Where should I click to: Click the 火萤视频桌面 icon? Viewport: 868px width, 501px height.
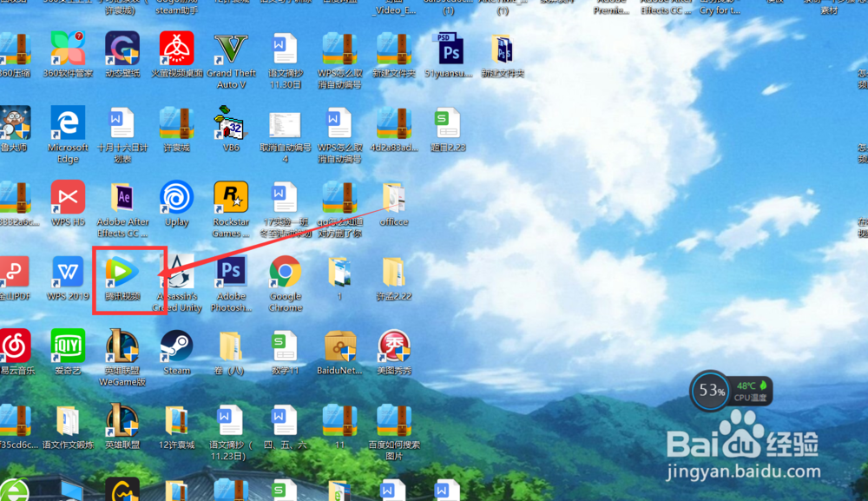[x=176, y=48]
